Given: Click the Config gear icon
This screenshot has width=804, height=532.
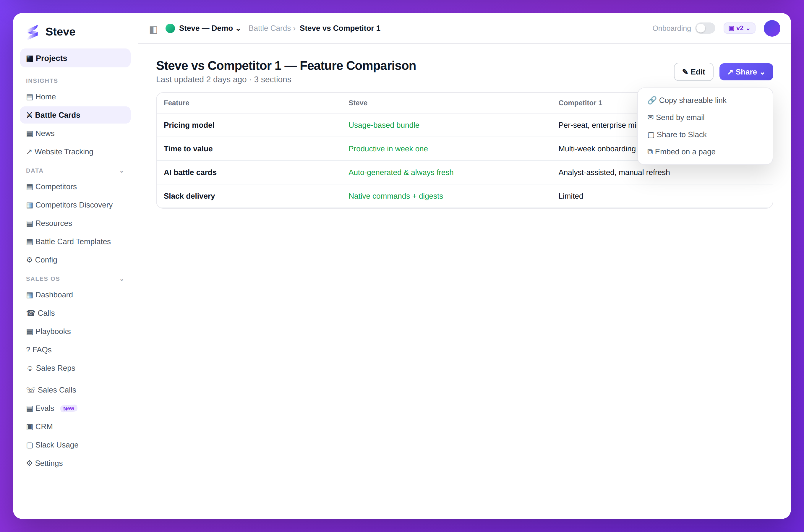Looking at the screenshot, I should tap(30, 260).
